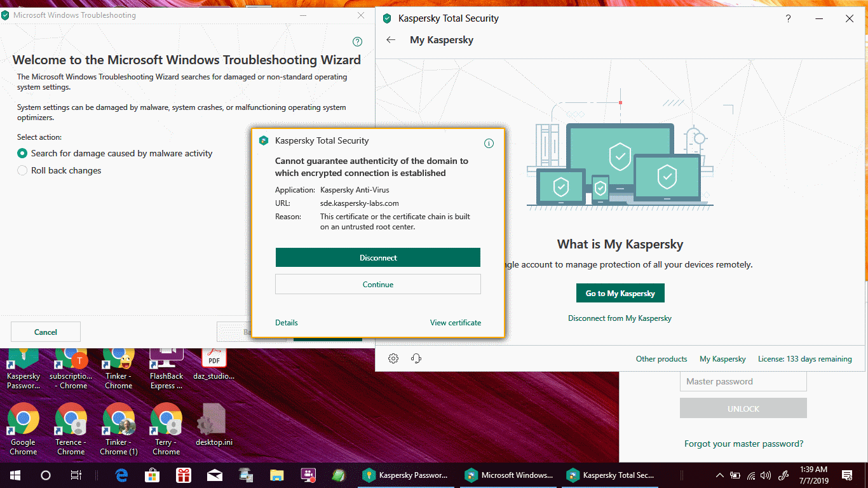The height and width of the screenshot is (488, 868).
Task: Open the Kaspersky Password Manager desktop shortcut
Action: point(24,369)
